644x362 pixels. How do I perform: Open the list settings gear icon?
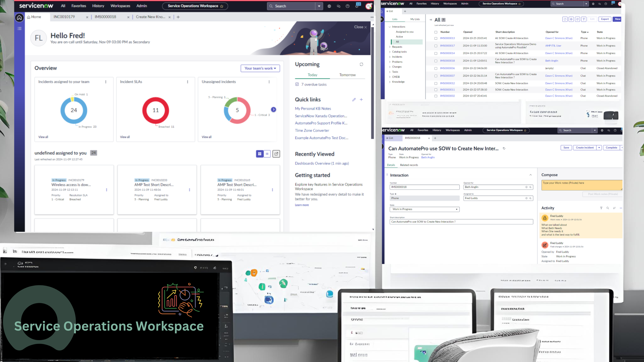pyautogui.click(x=571, y=19)
